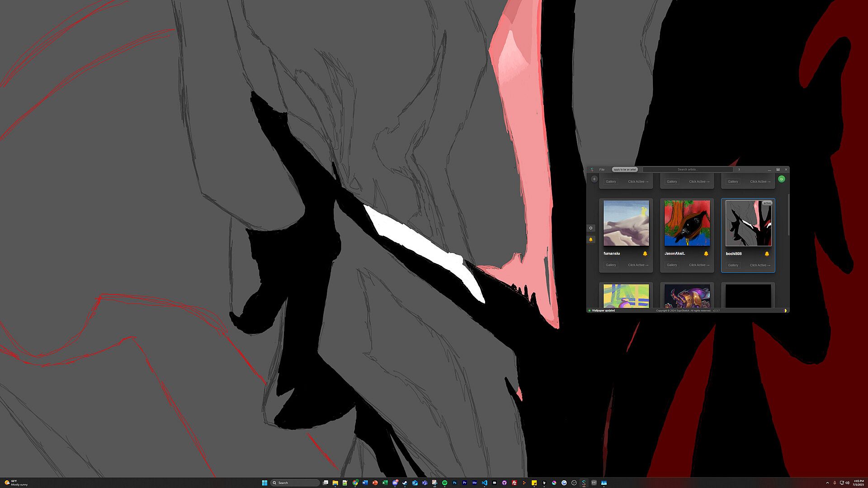Screen dimensions: 868x488
Task: Click the 'apply to be an artist' button
Action: coord(624,170)
